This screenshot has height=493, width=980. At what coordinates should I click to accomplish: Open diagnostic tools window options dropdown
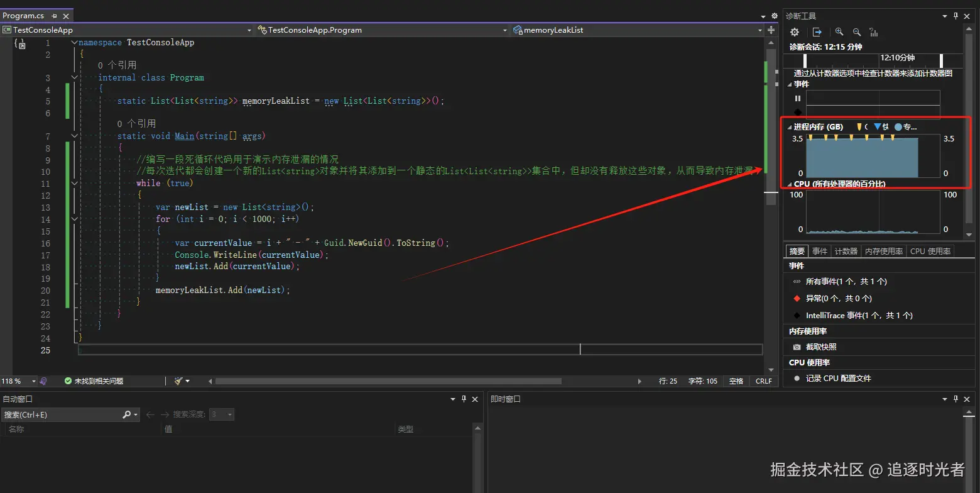945,16
